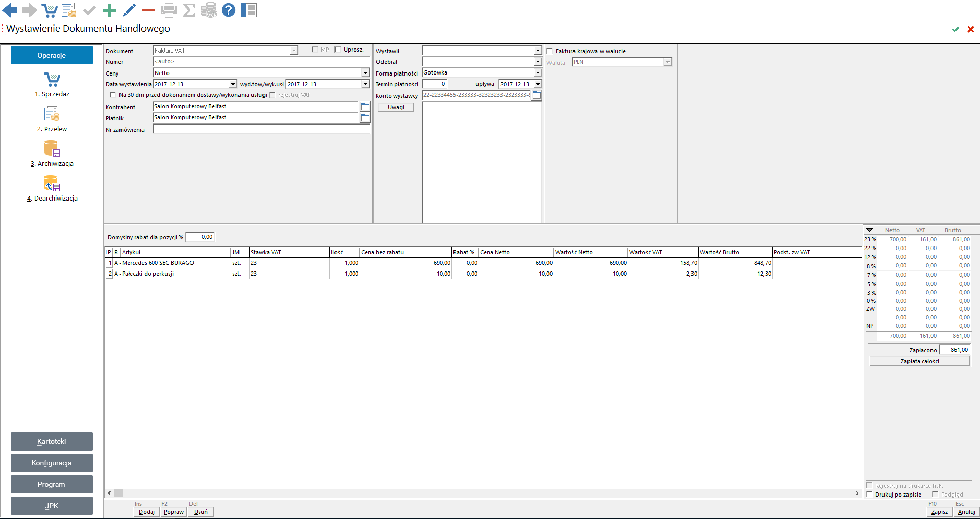980x519 pixels.
Task: Click the red minus delete icon
Action: [149, 10]
